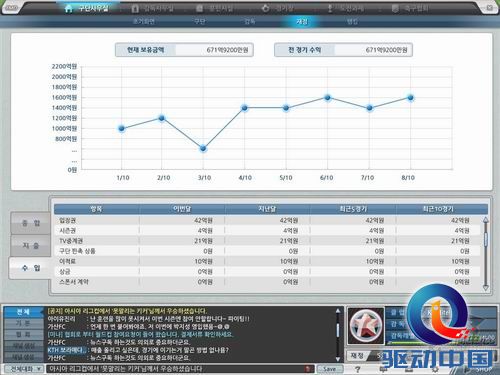Click the 지난달 column header
This screenshot has height=375, width=500.
point(267,209)
